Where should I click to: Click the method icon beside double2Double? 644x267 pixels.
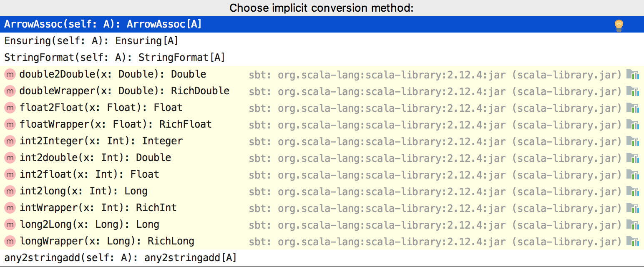tap(9, 74)
